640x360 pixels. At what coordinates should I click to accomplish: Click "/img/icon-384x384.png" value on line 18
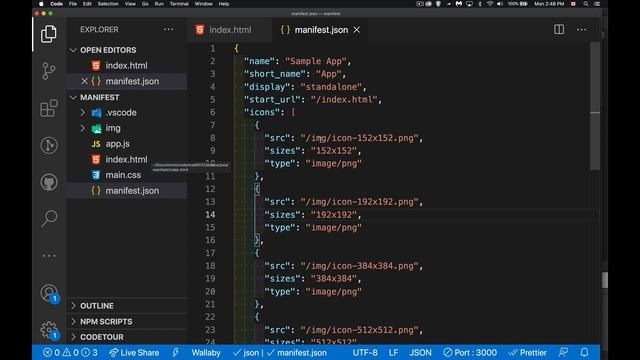[x=359, y=266]
